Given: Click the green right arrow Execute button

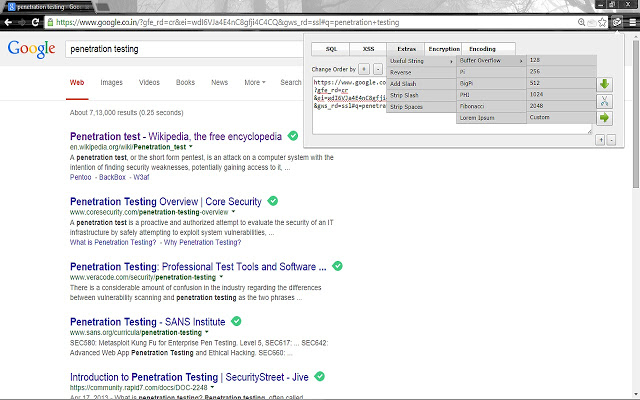Looking at the screenshot, I should coord(604,118).
